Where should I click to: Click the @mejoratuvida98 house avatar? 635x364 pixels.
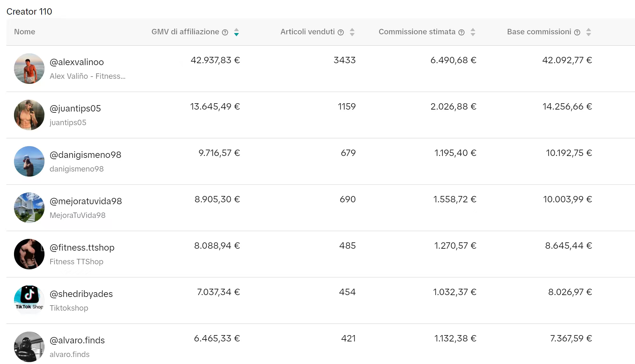coord(29,208)
